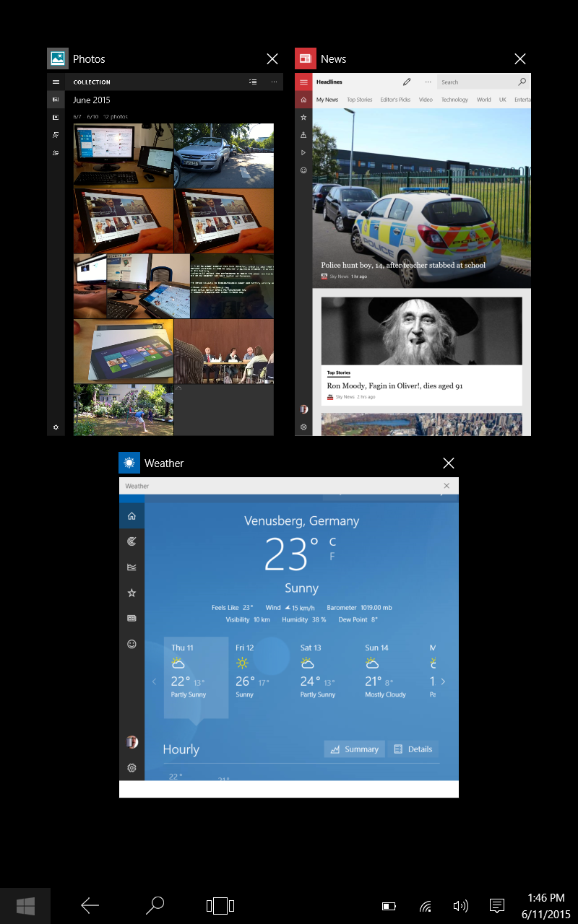Open the UK tab in News
578x924 pixels.
coord(503,100)
